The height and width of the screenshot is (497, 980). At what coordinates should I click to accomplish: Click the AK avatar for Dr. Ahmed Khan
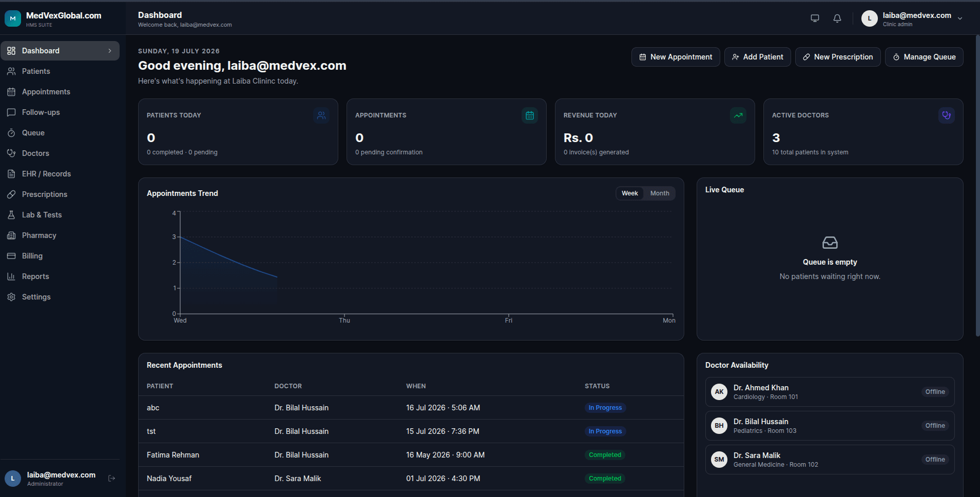point(719,392)
